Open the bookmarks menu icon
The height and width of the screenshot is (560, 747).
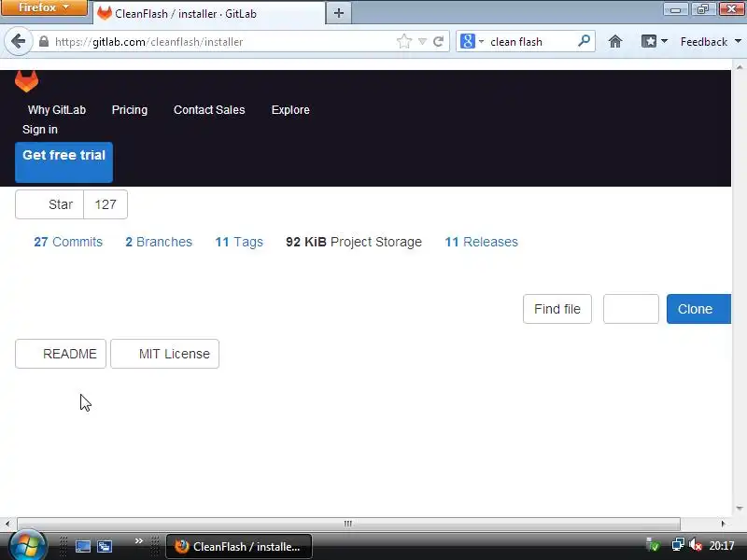(655, 42)
